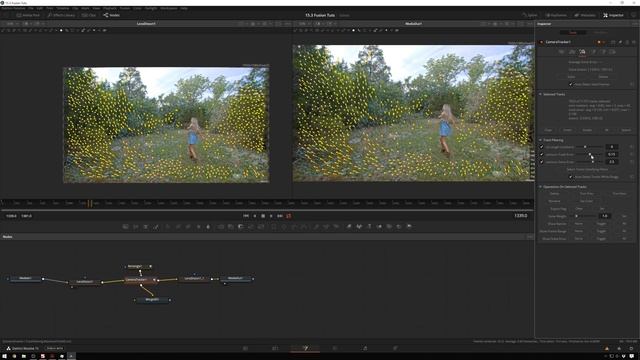640x360 pixels.
Task: Open the Effects Library panel
Action: click(x=61, y=15)
